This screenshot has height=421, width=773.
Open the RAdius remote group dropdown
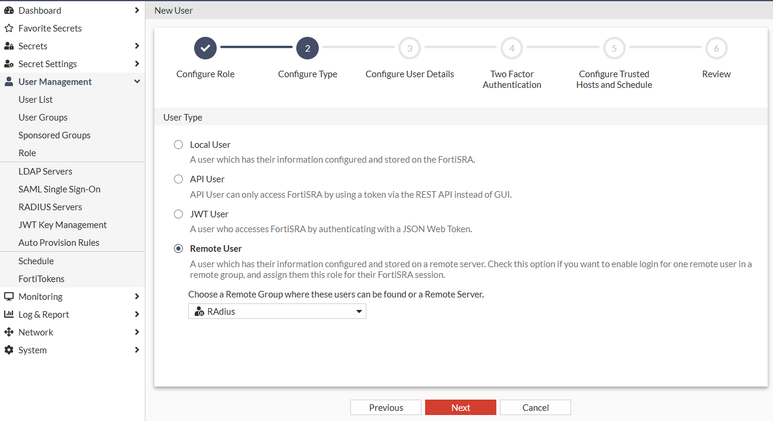(277, 312)
